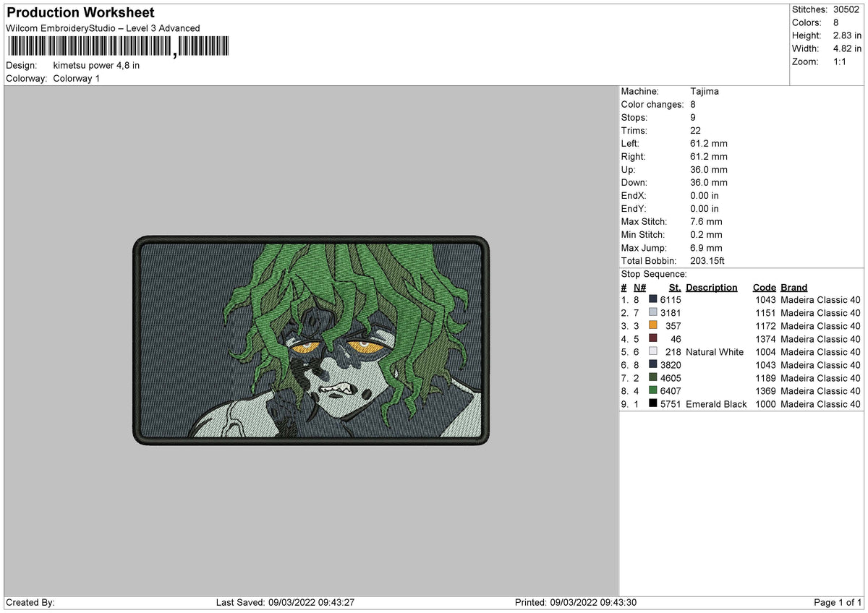Click the Machine value Tajima
Viewport: 868px width, 613px height.
pos(705,91)
